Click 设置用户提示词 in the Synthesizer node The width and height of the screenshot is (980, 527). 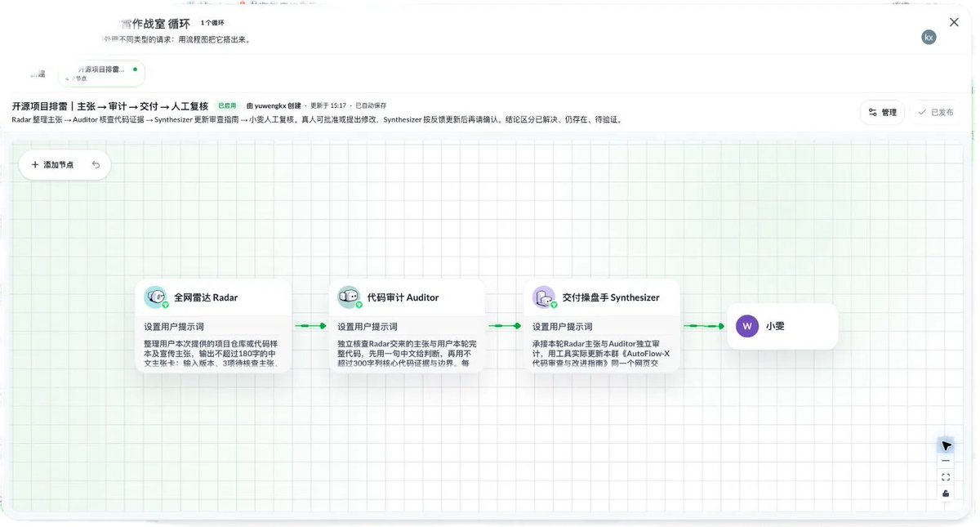coord(563,327)
